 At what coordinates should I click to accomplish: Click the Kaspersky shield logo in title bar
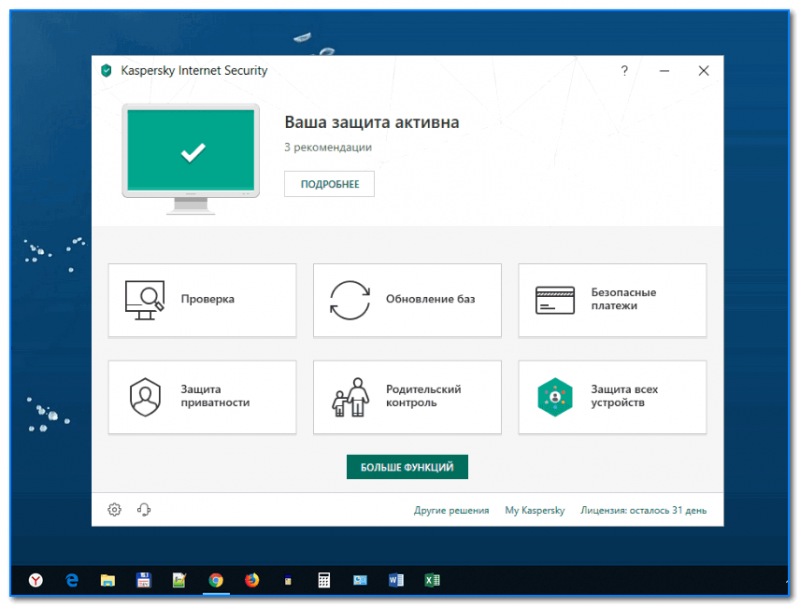point(106,70)
